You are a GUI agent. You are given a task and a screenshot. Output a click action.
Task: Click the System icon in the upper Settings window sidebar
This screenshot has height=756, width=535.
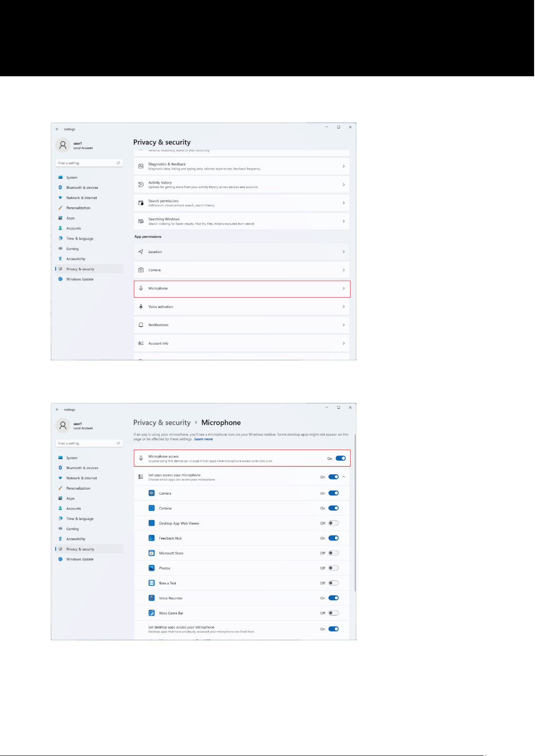[x=60, y=177]
